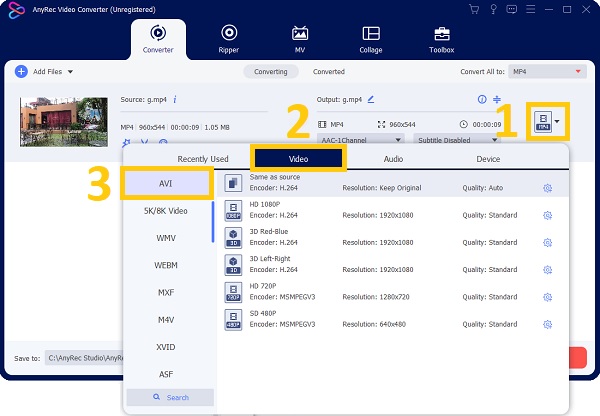Image resolution: width=600 pixels, height=416 pixels.
Task: Switch to the Audio format tab
Action: coord(393,159)
